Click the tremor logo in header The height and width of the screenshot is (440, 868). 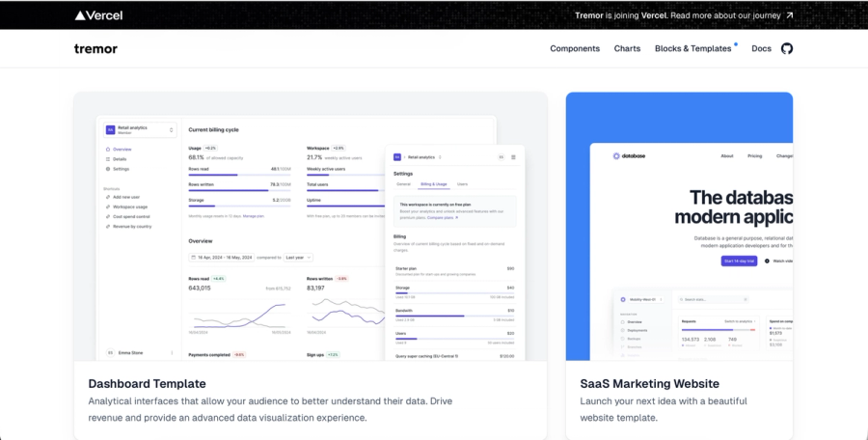tap(95, 49)
